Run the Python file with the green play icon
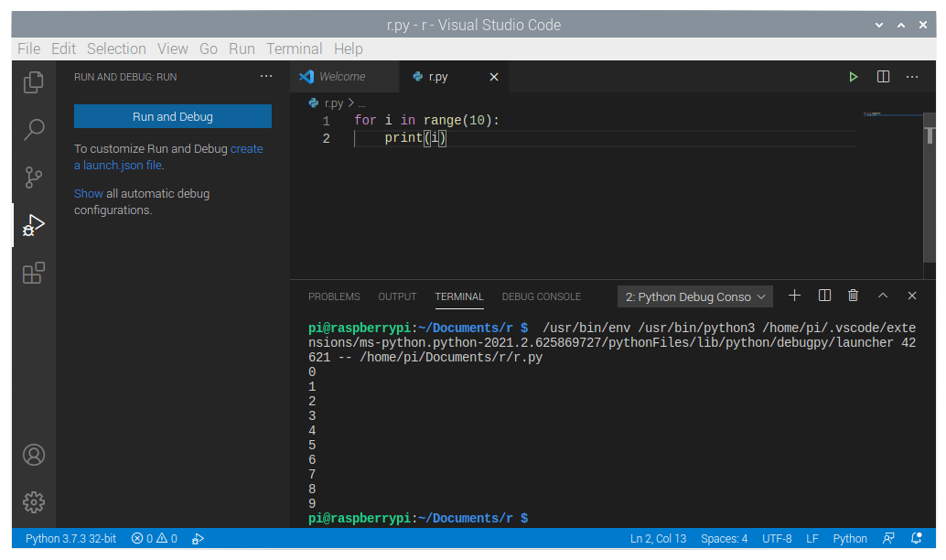Screen dimensions: 946x560 (853, 77)
